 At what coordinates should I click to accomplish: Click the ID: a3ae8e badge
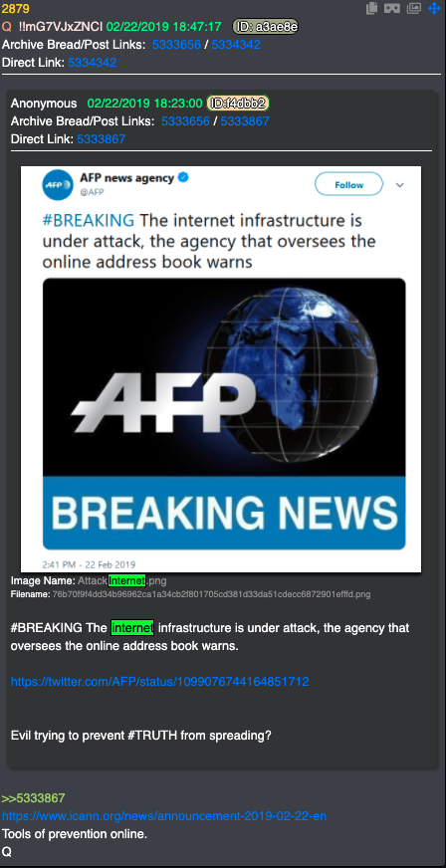(265, 27)
